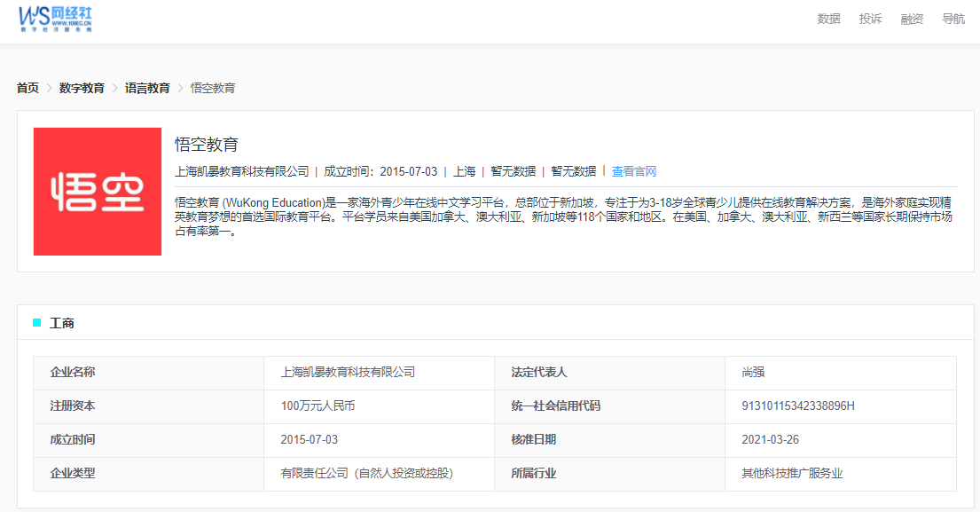Image resolution: width=980 pixels, height=512 pixels.
Task: Open the 投诉 navigation menu
Action: coord(870,19)
